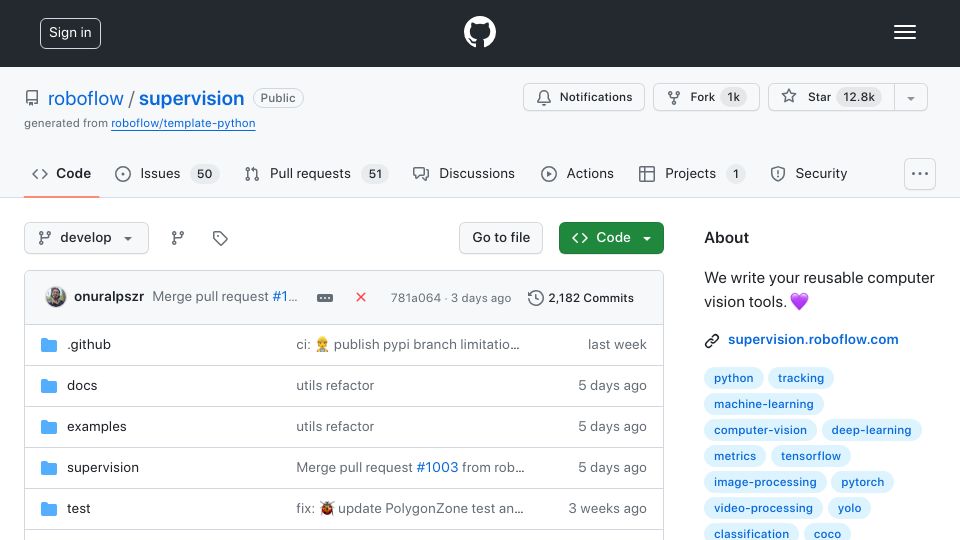
Task: Switch to the Security tab
Action: pyautogui.click(x=809, y=174)
